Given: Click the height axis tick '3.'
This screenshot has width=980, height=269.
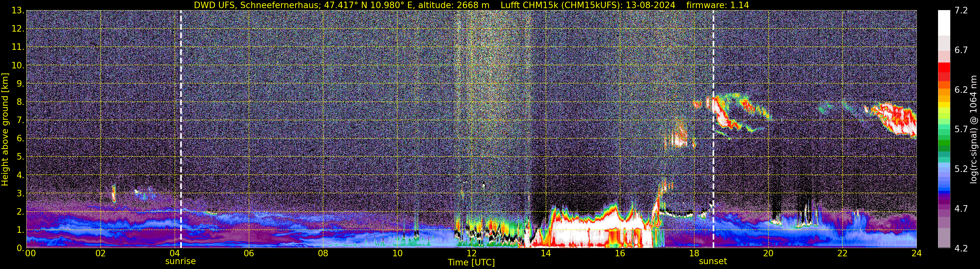Looking at the screenshot, I should pos(20,193).
